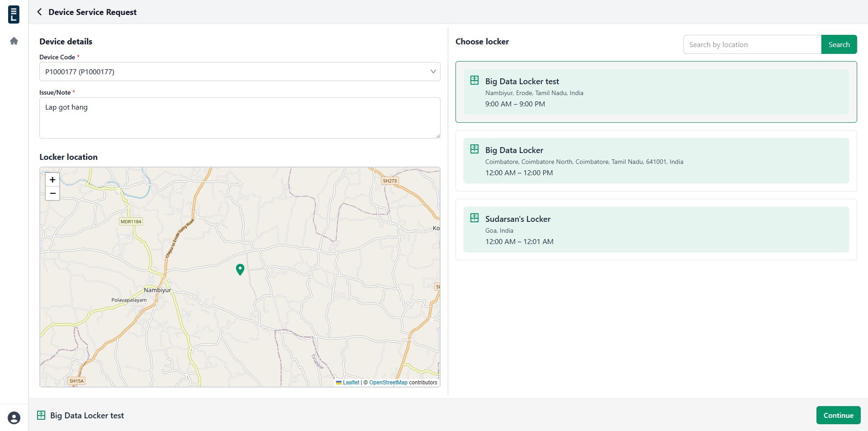Screen dimensions: 868x431
Task: Zoom out the map with minus button
Action: 52,193
